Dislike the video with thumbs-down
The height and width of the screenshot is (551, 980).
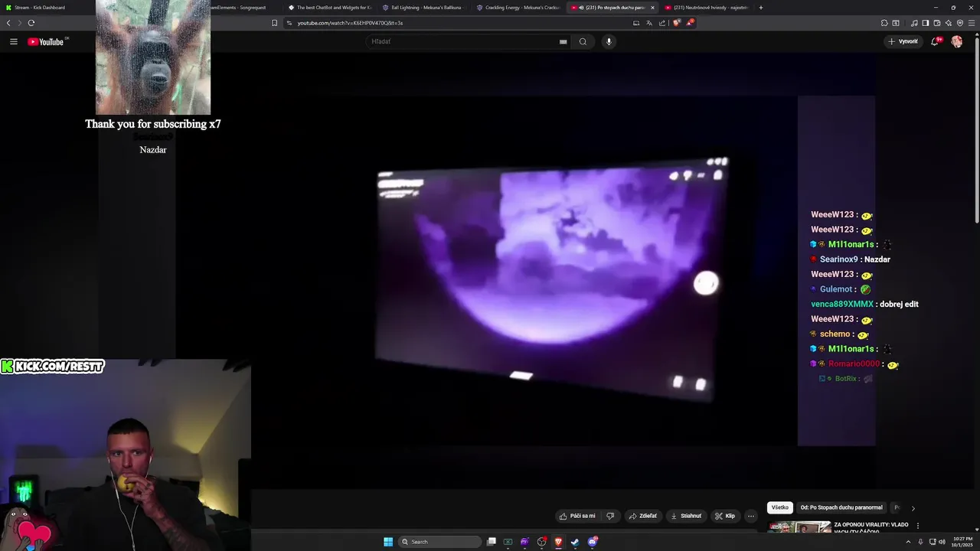click(610, 516)
